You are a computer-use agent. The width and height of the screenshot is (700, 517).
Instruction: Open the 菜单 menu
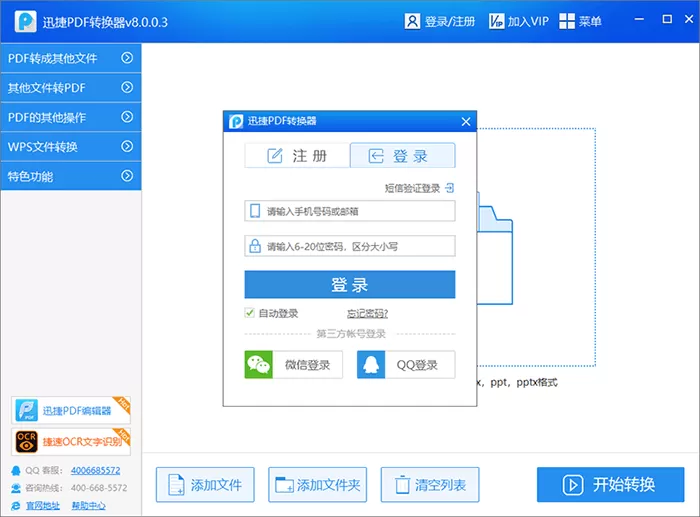[590, 21]
